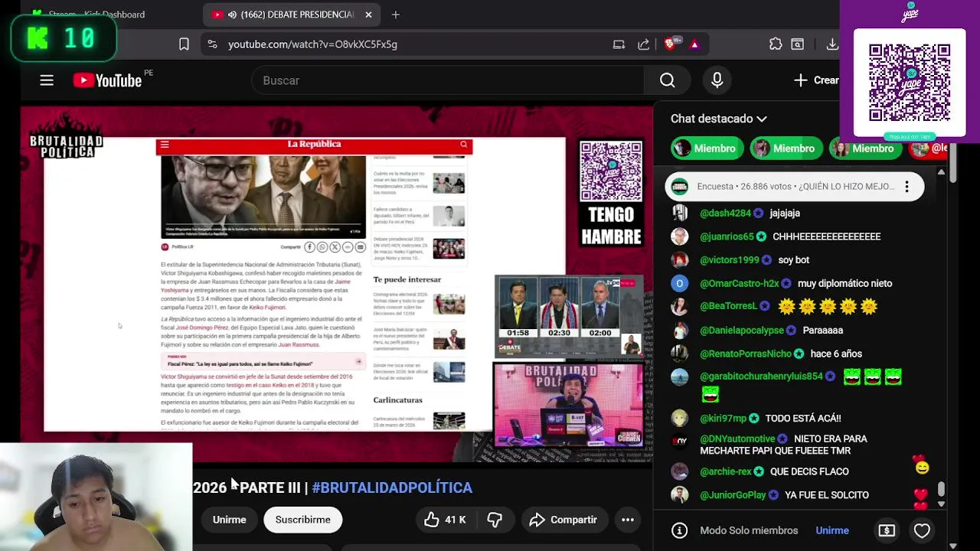
Task: Open the browser extensions puzzle icon
Action: [x=776, y=44]
